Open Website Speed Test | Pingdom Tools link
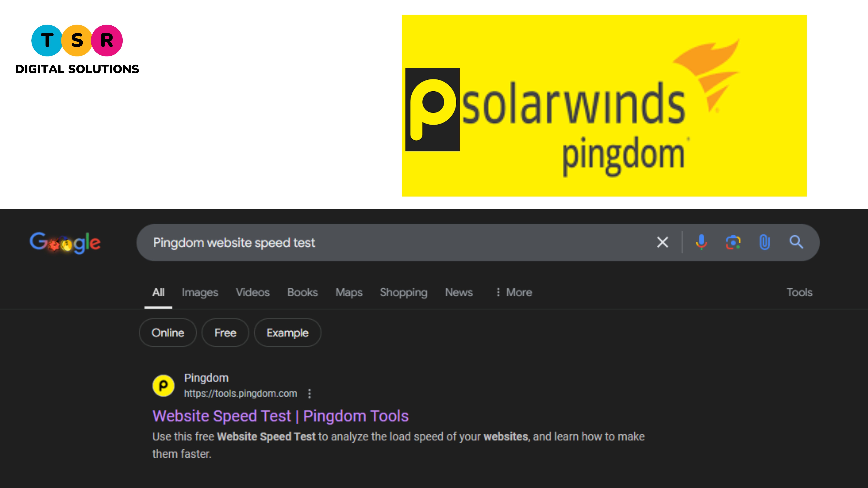The image size is (868, 488). click(280, 416)
